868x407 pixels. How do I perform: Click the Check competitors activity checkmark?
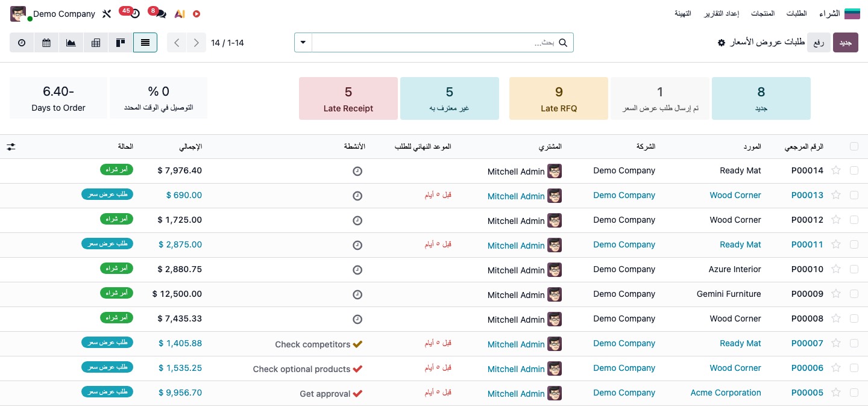pos(357,344)
